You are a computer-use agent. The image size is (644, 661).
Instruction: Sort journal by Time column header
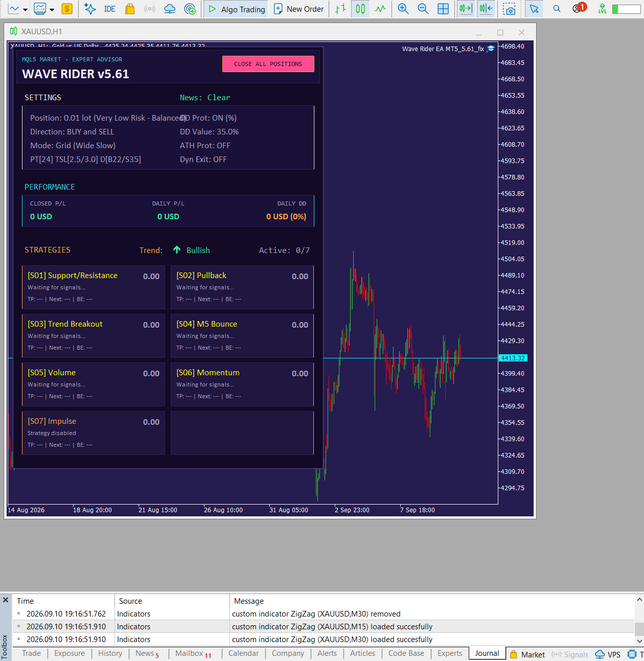pyautogui.click(x=63, y=601)
